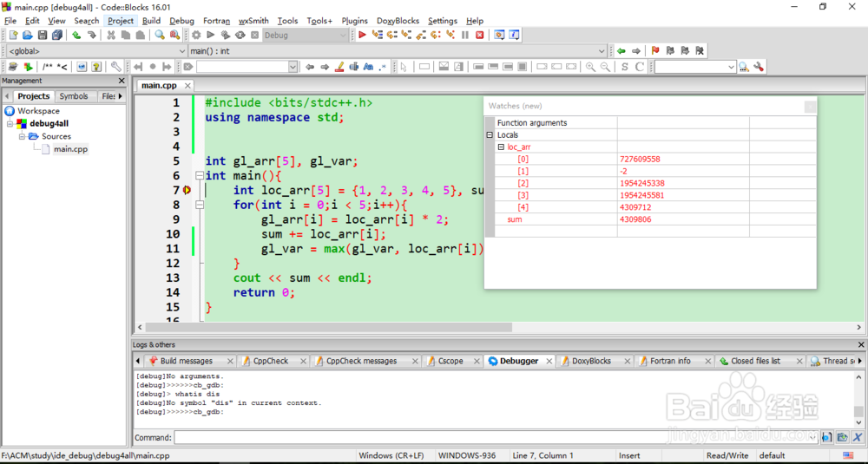
Task: Click the Step into debug icon
Action: pos(406,35)
